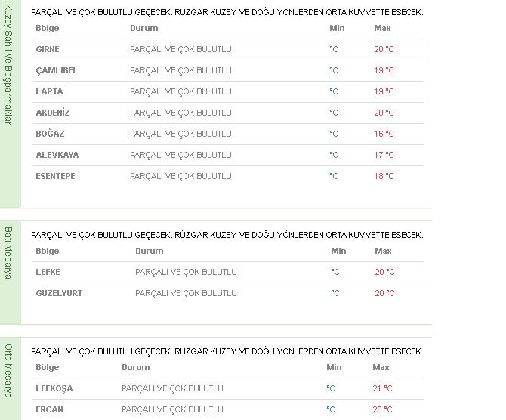Click ESENTEPE's 18 °C max temperature
Viewport: 506px width, 420px height.
click(x=384, y=176)
